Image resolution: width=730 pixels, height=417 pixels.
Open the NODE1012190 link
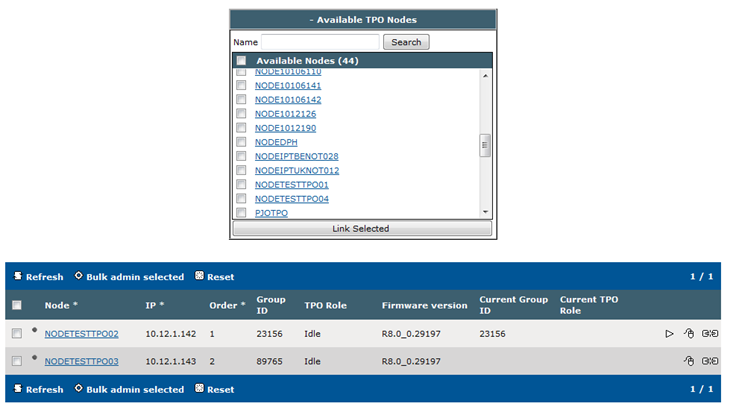point(285,128)
